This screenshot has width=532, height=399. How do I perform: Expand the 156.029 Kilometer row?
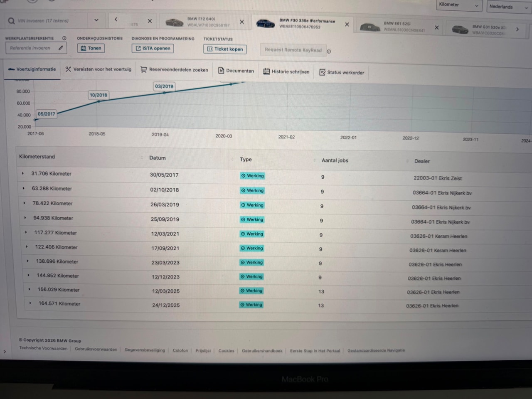(x=30, y=289)
